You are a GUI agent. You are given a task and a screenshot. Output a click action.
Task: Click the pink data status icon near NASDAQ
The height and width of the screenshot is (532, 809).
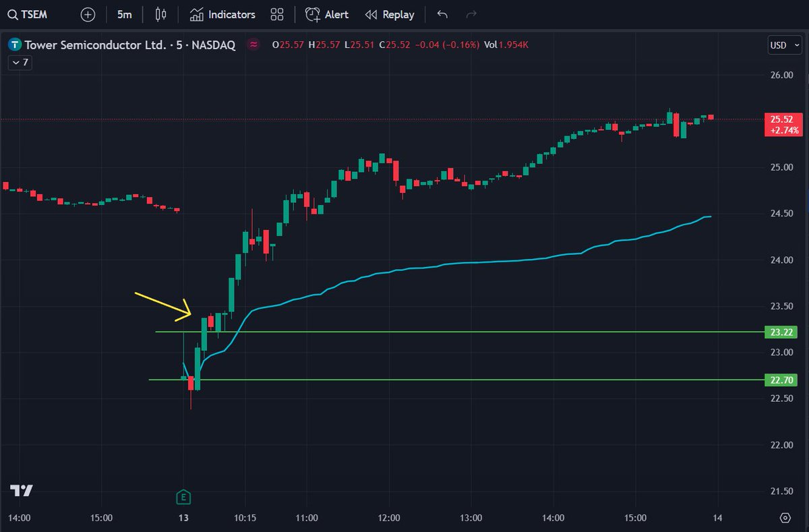point(253,45)
